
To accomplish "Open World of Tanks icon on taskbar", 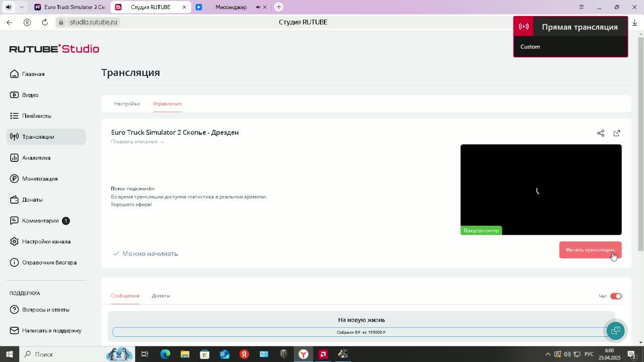I will (284, 354).
